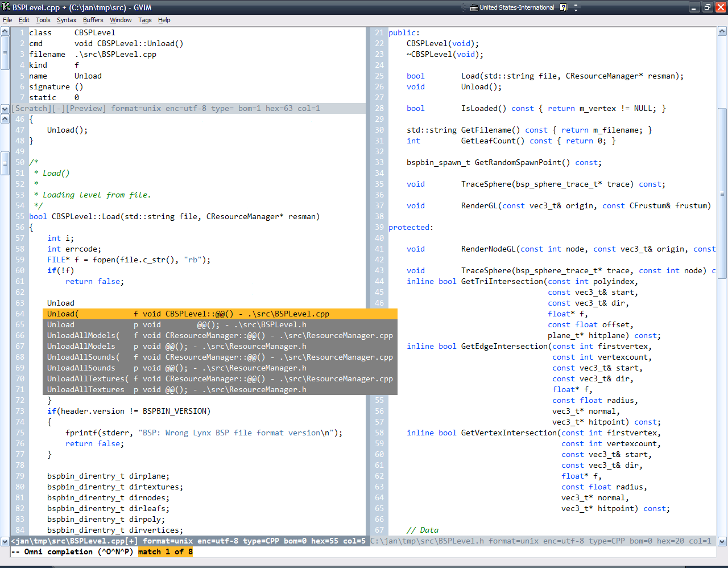Pick UnloadAllSounds entry from ResourceManager.h
This screenshot has height=568, width=728.
click(220, 368)
